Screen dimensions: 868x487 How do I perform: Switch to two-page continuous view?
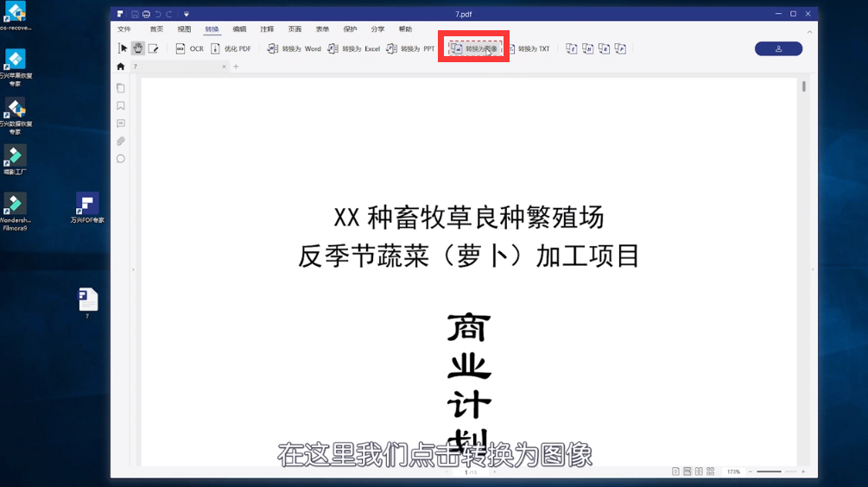(710, 471)
